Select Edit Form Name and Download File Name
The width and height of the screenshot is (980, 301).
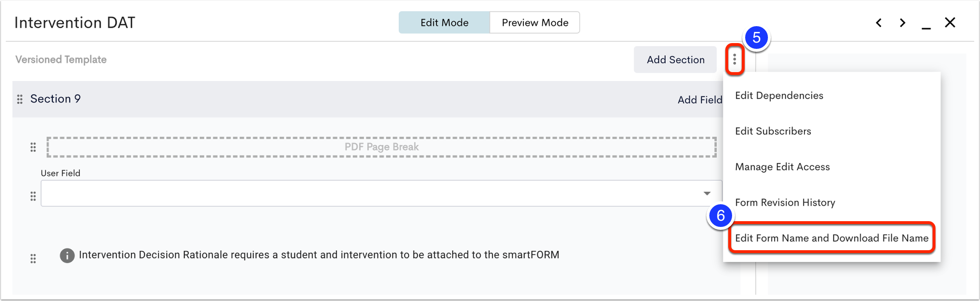point(832,238)
